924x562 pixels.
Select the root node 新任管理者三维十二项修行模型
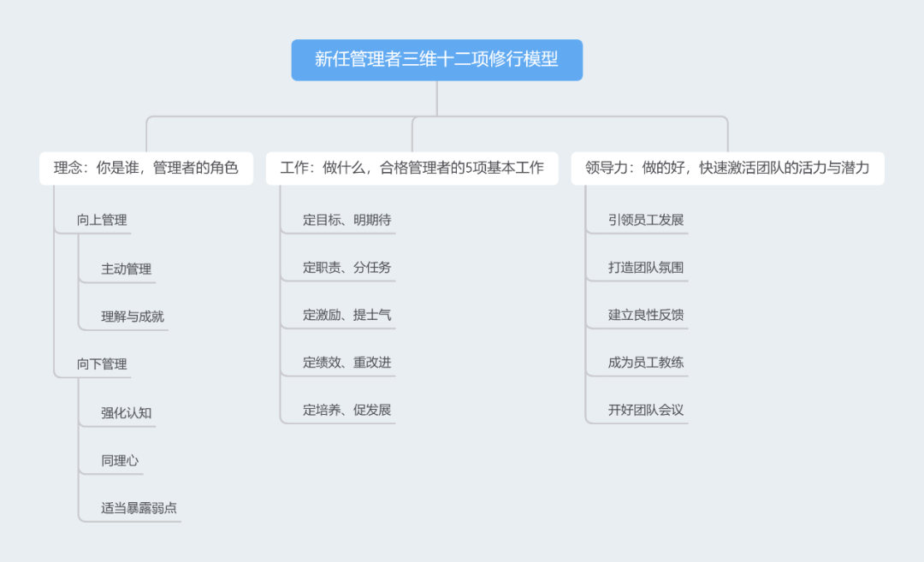click(x=436, y=60)
